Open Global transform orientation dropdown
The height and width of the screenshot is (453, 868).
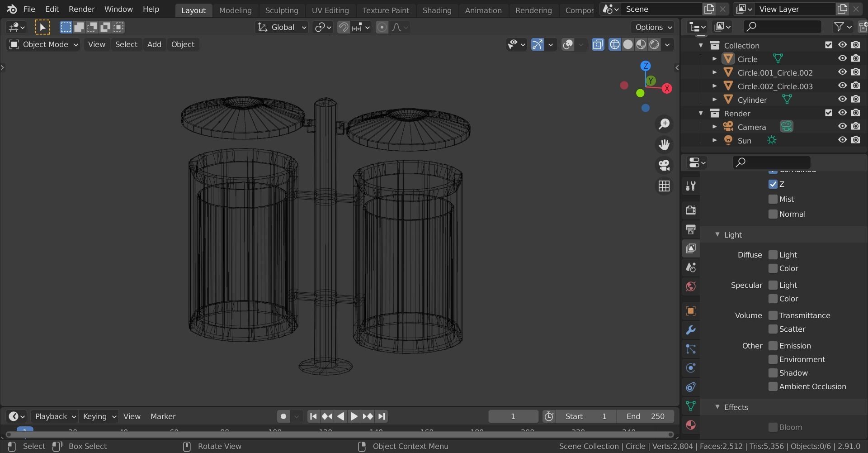[282, 27]
